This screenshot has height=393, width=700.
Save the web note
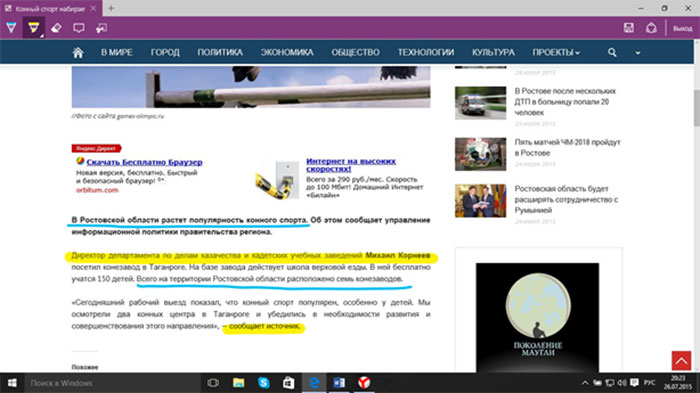coord(629,28)
